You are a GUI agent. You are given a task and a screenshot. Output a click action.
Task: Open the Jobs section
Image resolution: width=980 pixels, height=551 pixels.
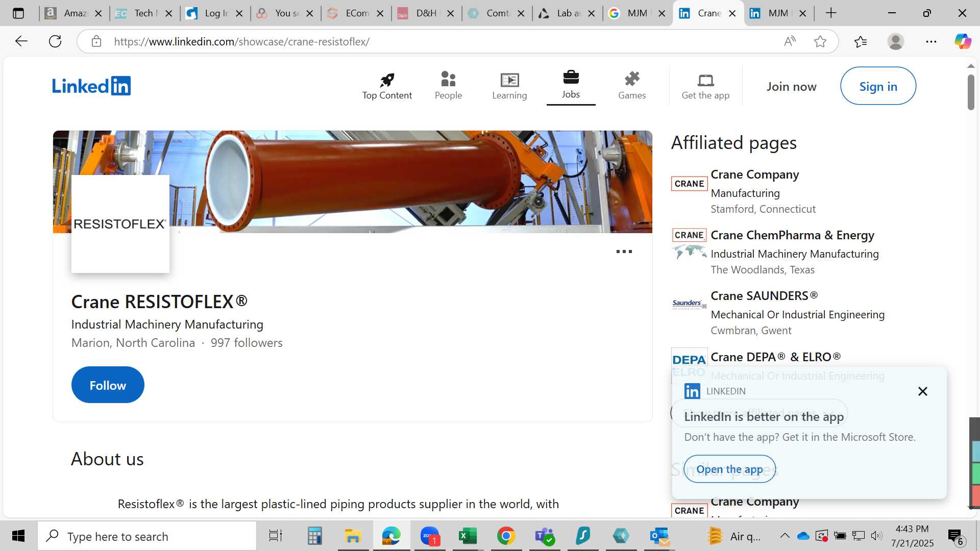point(571,86)
